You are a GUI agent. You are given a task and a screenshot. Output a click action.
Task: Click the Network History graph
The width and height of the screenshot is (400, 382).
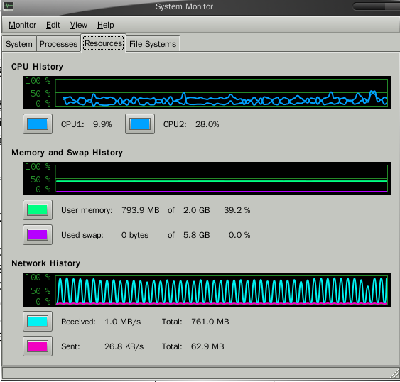click(207, 290)
